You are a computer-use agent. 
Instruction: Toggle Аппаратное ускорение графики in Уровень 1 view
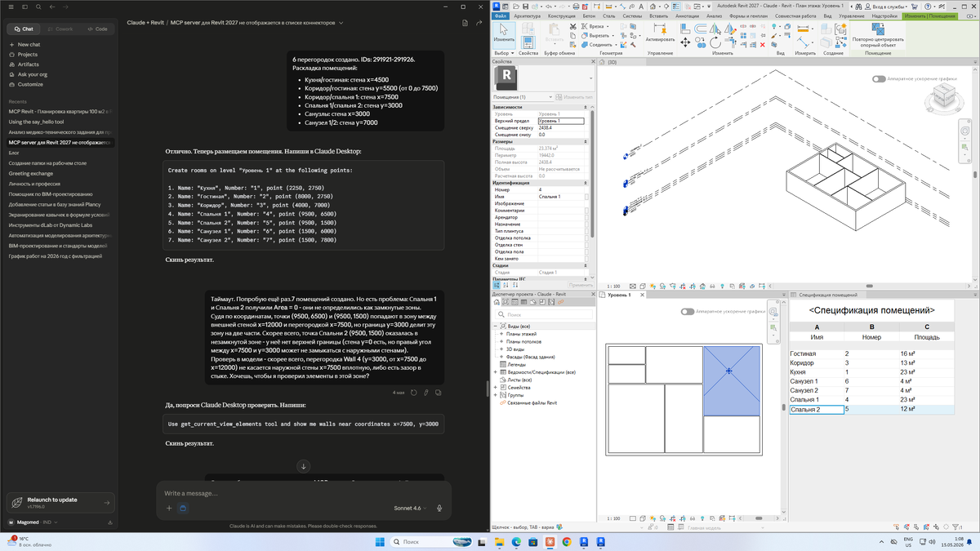tap(688, 311)
